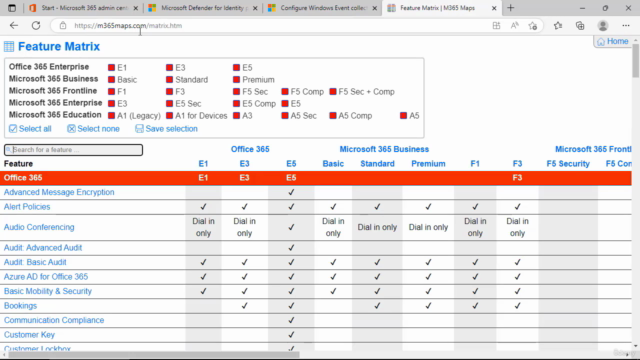Open the read aloud icon in address bar
640x360 pixels.
(514, 25)
